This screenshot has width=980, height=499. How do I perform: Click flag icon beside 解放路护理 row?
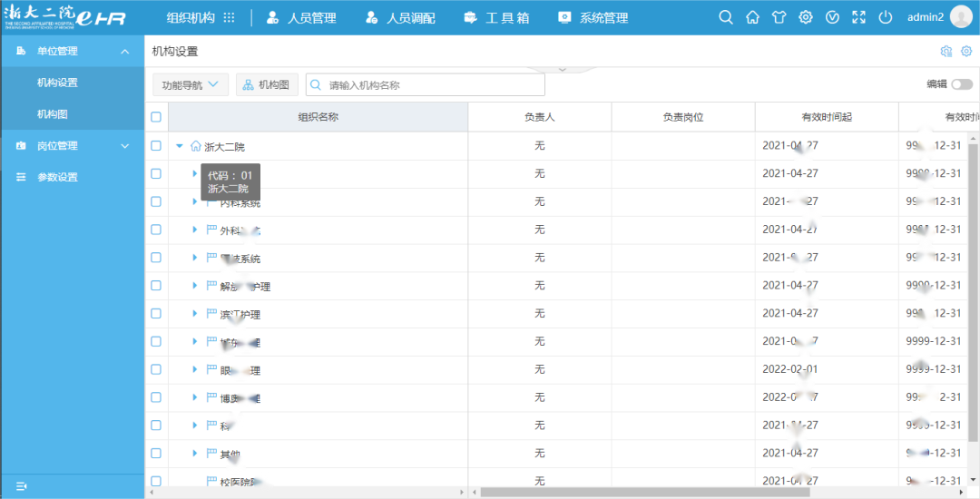[211, 286]
